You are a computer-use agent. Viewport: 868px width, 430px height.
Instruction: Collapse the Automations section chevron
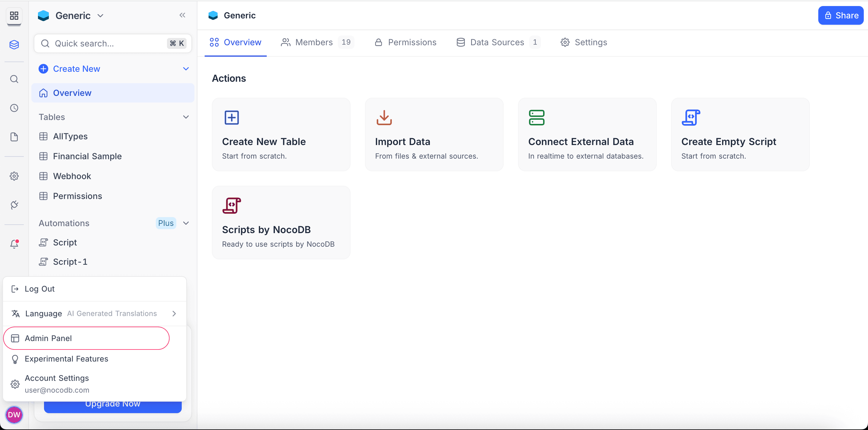(186, 223)
